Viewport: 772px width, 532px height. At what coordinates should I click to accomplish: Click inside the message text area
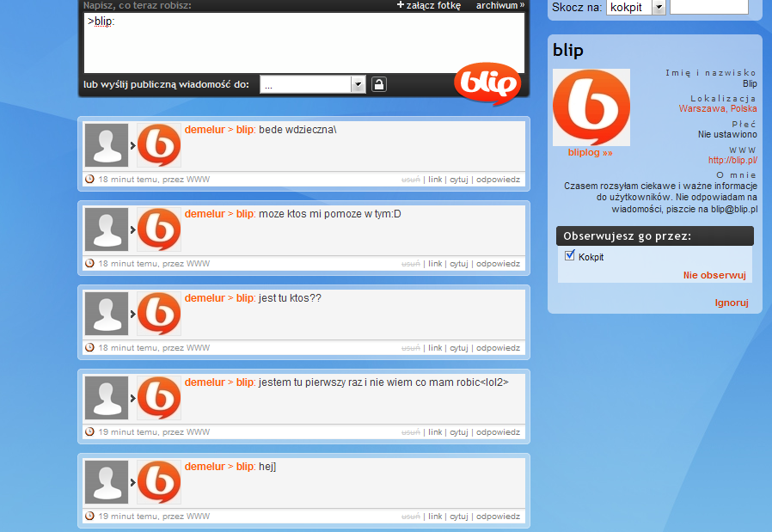304,43
